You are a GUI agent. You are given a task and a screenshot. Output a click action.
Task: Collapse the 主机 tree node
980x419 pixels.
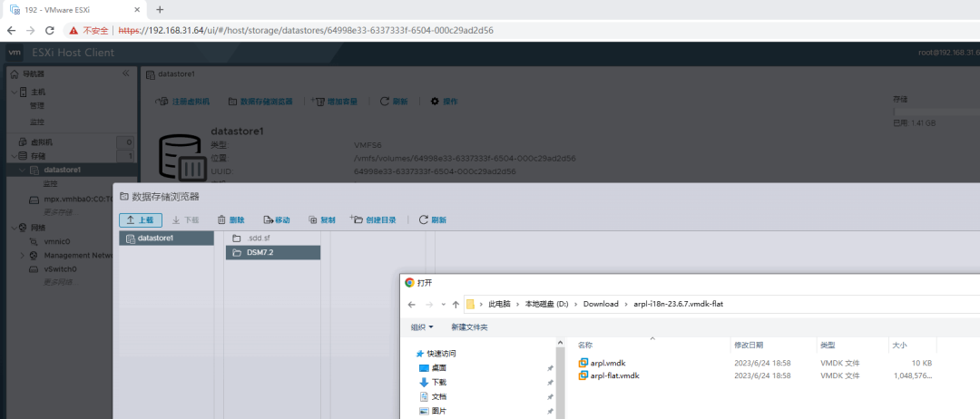tap(14, 92)
